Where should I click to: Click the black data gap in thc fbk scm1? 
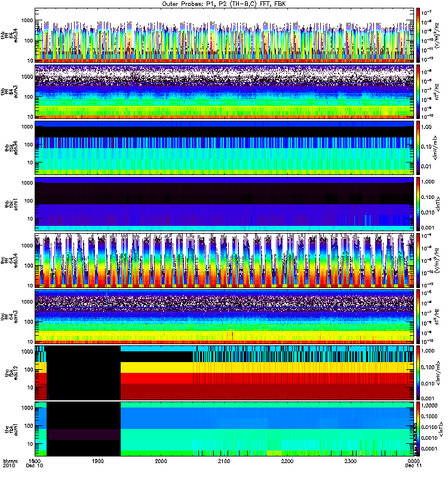point(84,429)
